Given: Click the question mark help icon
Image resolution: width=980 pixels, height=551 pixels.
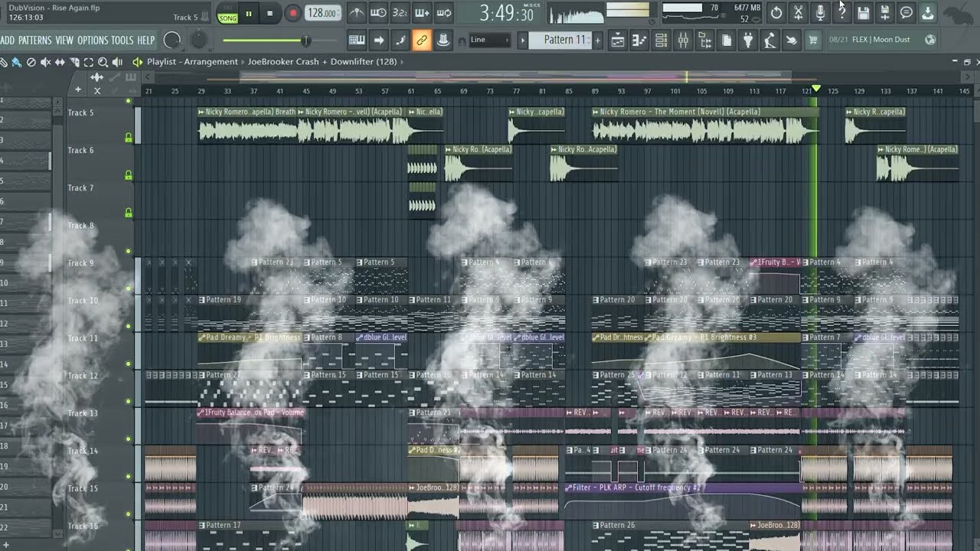Looking at the screenshot, I should [841, 13].
